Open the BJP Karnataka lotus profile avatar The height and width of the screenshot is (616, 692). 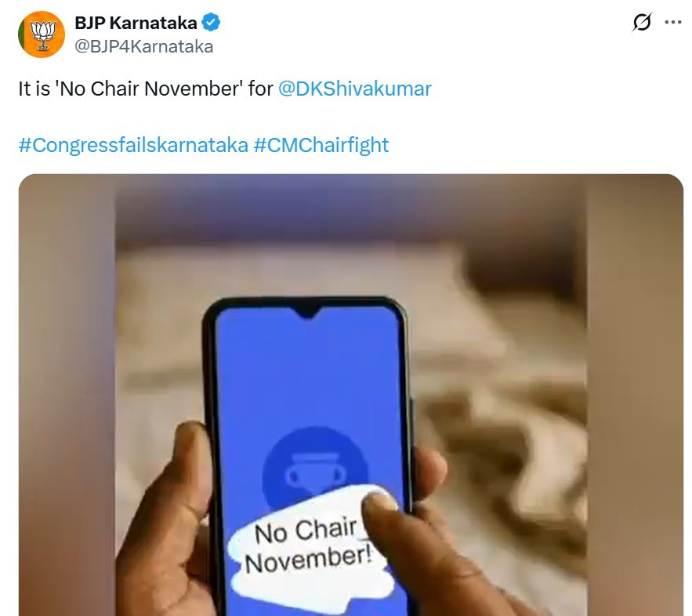point(42,34)
